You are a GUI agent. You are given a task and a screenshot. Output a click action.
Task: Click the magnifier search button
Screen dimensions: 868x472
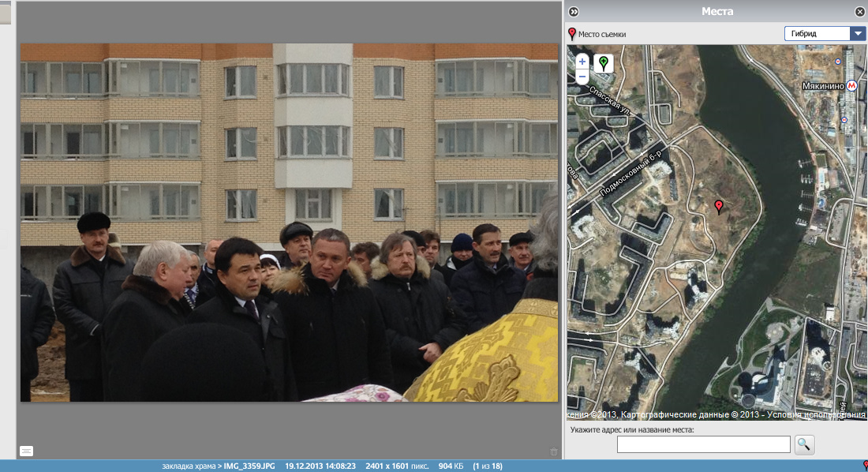pyautogui.click(x=804, y=444)
